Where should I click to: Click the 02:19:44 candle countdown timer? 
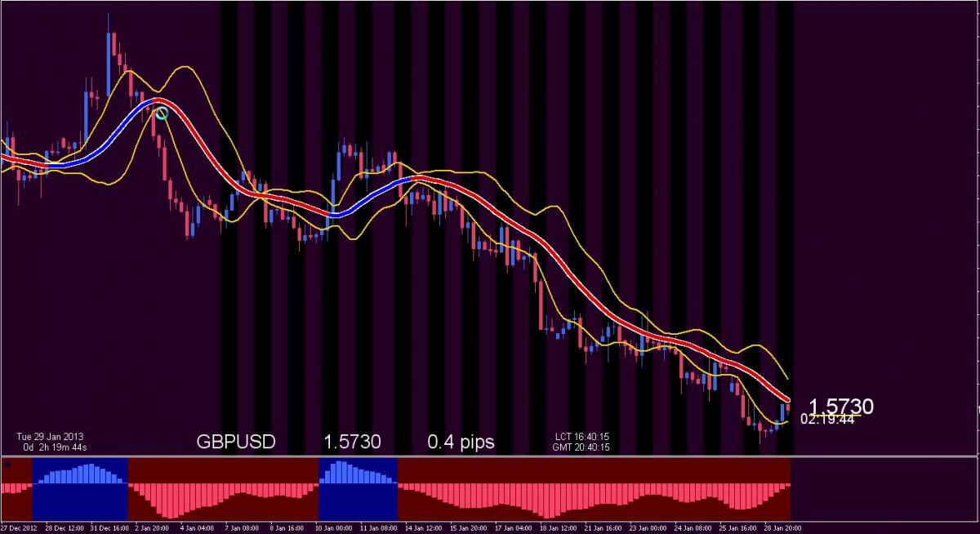827,419
